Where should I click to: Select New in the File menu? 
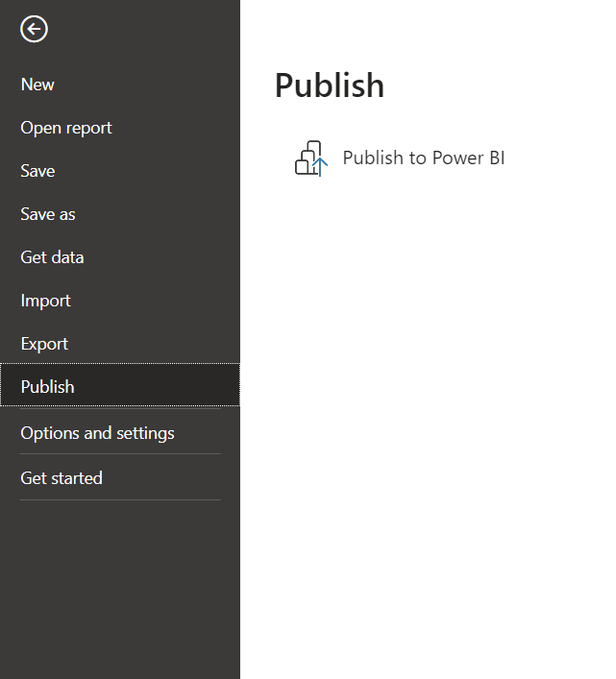(x=120, y=85)
